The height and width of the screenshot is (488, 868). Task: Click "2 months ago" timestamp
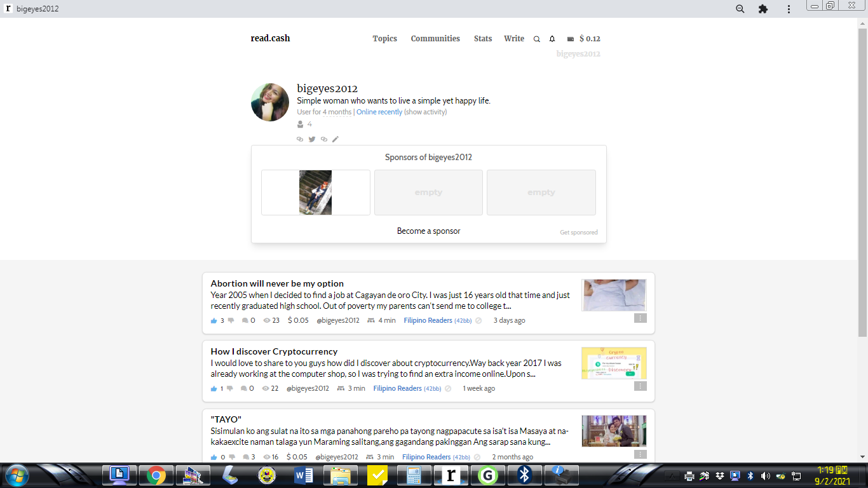[x=513, y=457]
